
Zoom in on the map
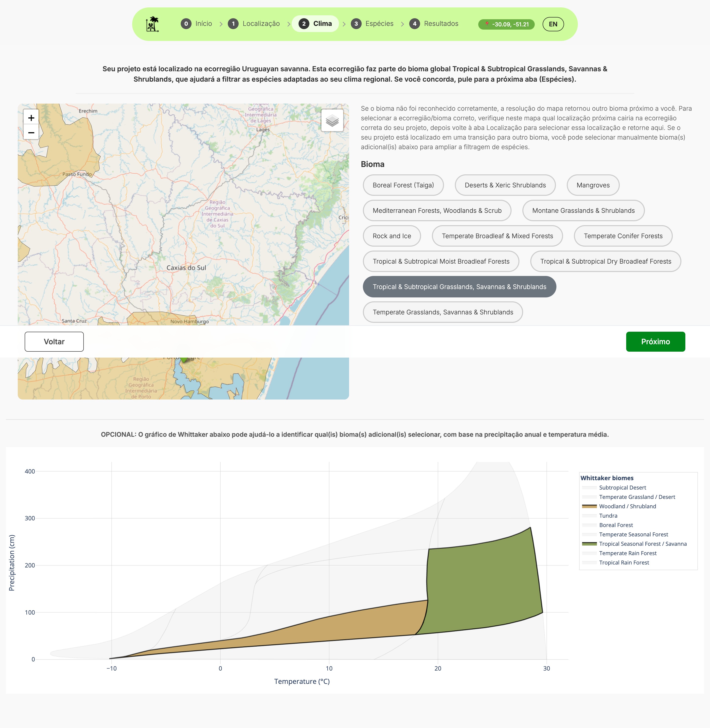(31, 118)
